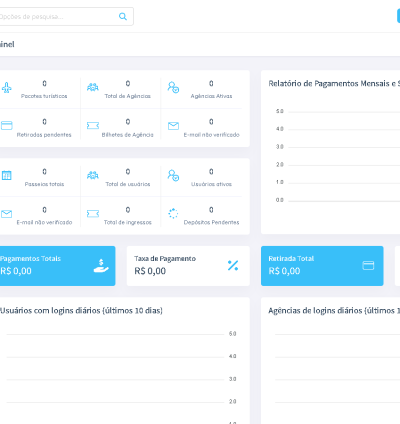
Task: Select the Total de Agências group icon
Action: click(93, 87)
